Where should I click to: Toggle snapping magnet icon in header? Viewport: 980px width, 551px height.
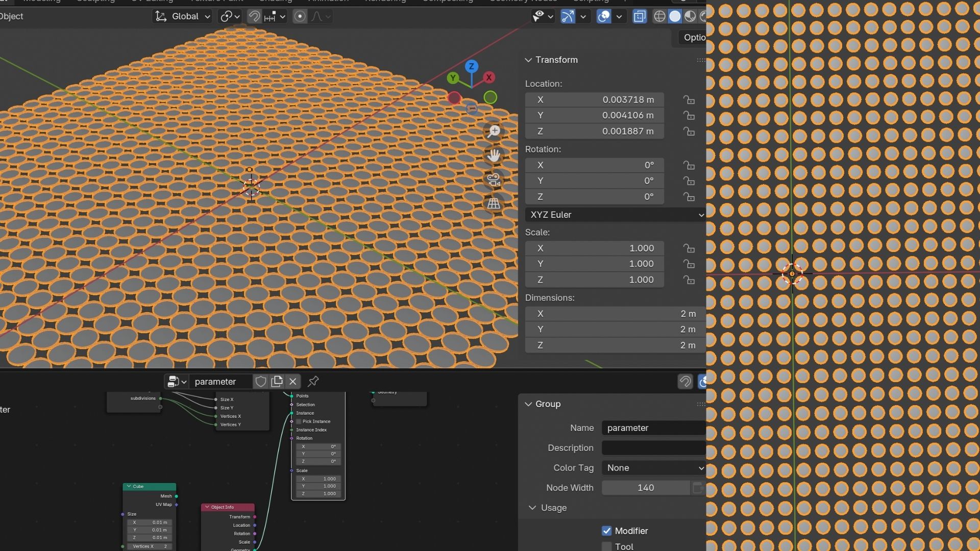coord(254,16)
